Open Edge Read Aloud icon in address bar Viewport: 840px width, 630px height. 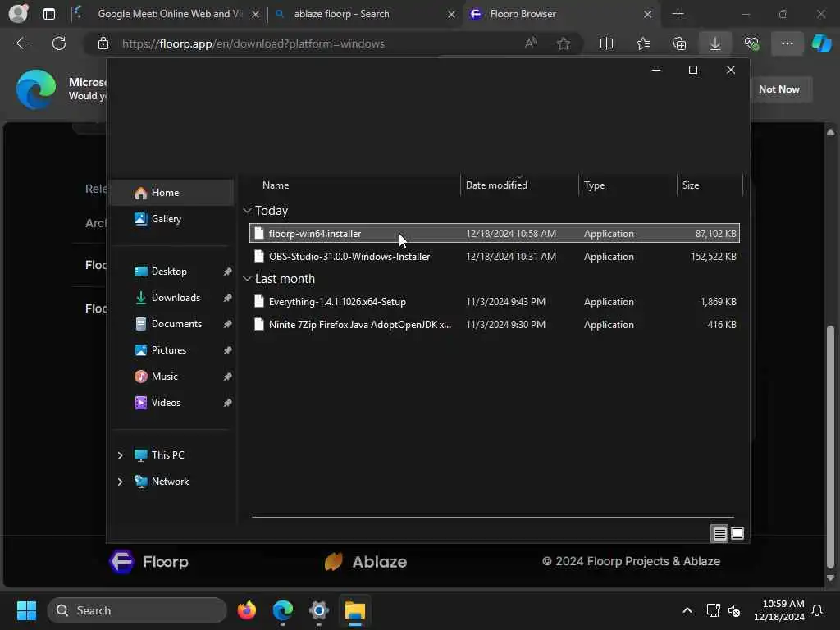(531, 43)
